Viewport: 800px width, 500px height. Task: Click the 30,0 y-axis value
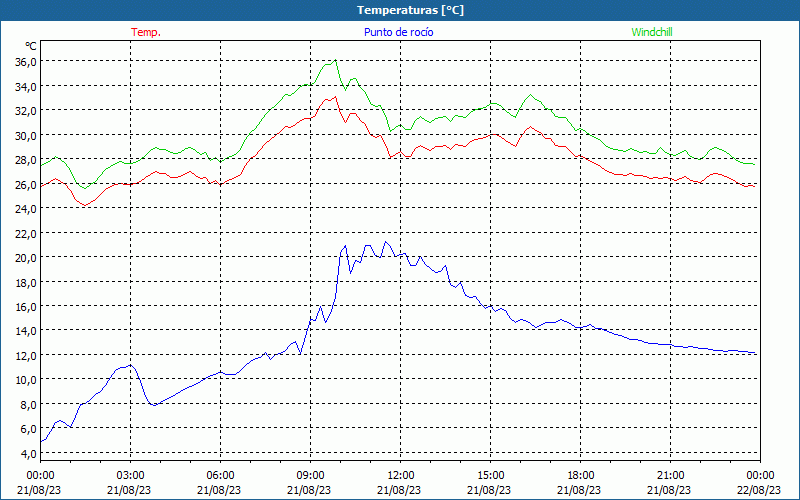click(26, 135)
